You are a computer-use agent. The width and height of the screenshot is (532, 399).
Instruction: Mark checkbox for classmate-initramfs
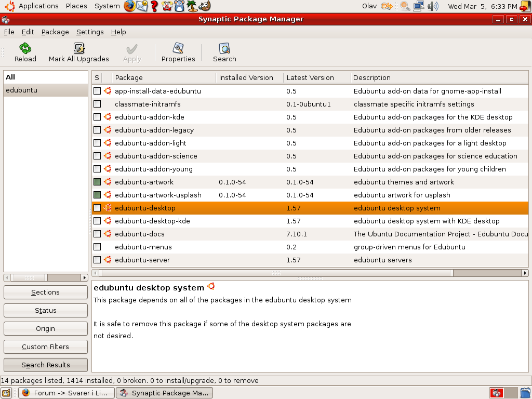97,104
